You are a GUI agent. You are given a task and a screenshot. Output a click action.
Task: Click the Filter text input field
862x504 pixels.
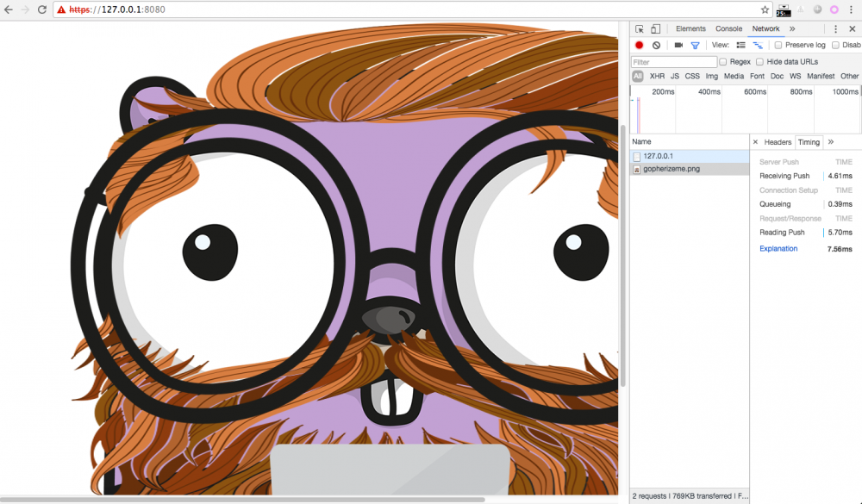[674, 62]
